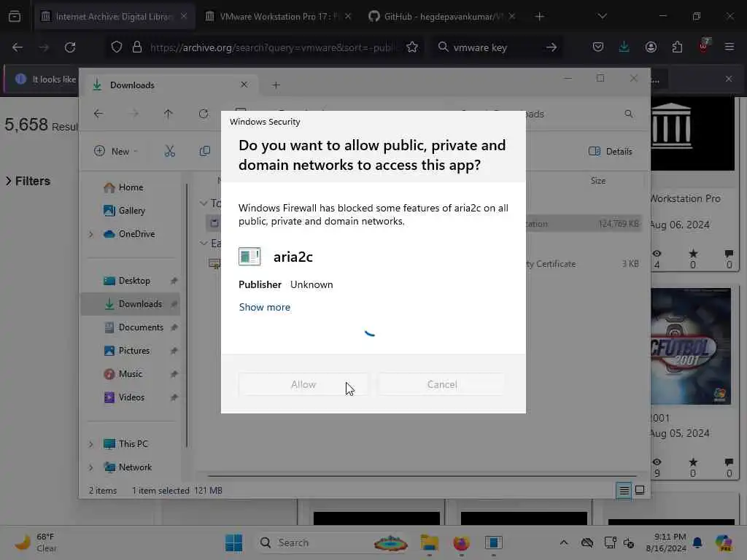This screenshot has width=747, height=560.
Task: Open Pocket save icon in Firefox
Action: coord(598,47)
